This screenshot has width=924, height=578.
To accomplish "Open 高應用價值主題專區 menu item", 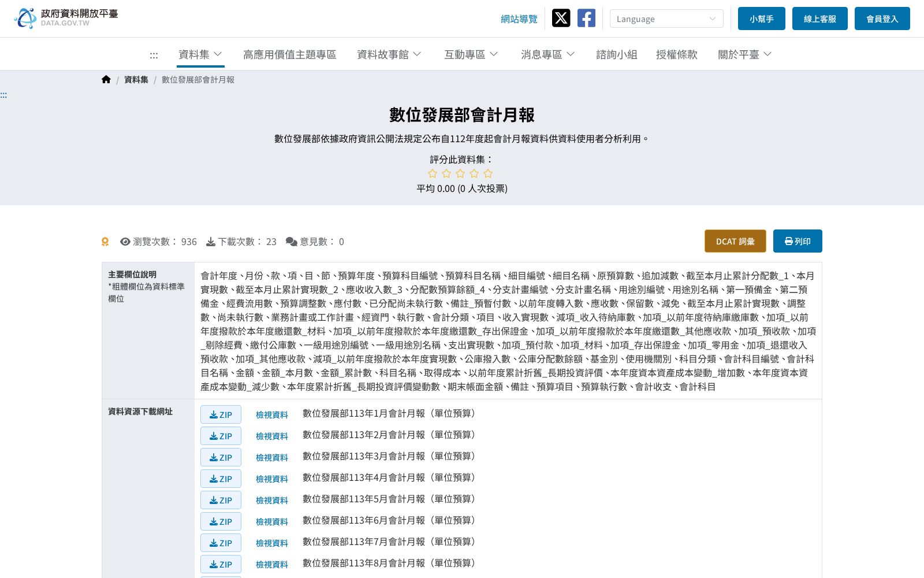I will coord(289,54).
